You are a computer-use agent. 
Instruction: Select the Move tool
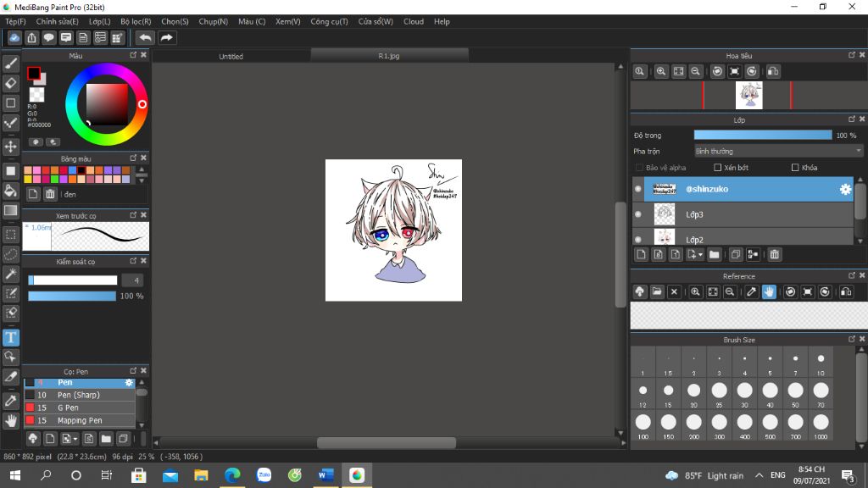(x=10, y=147)
